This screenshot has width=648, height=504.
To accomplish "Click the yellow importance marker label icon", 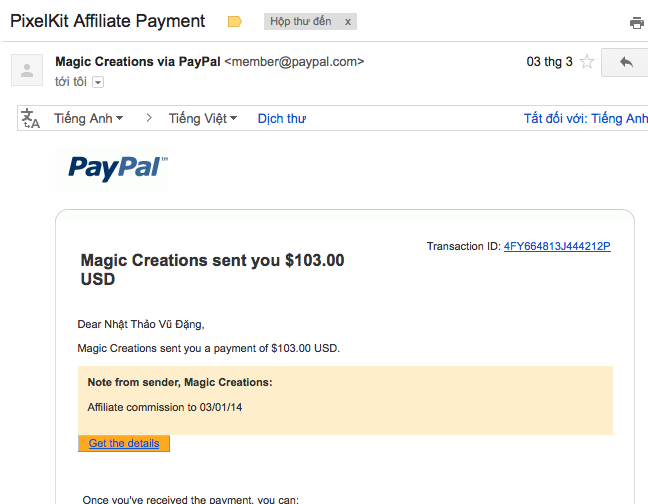I will pyautogui.click(x=235, y=21).
